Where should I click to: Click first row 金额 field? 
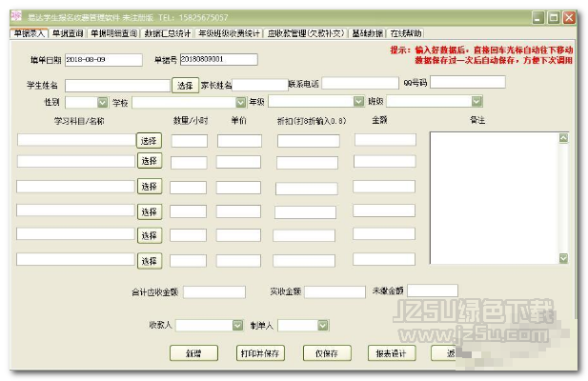tap(385, 140)
